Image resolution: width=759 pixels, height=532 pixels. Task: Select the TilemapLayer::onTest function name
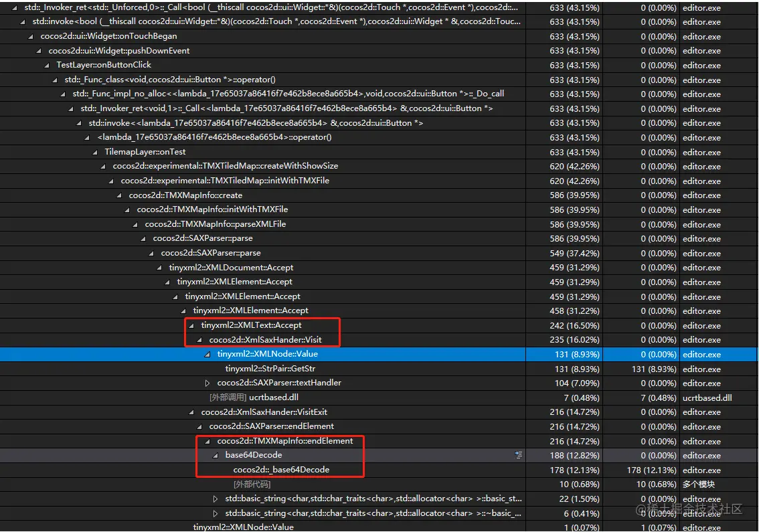pos(145,152)
